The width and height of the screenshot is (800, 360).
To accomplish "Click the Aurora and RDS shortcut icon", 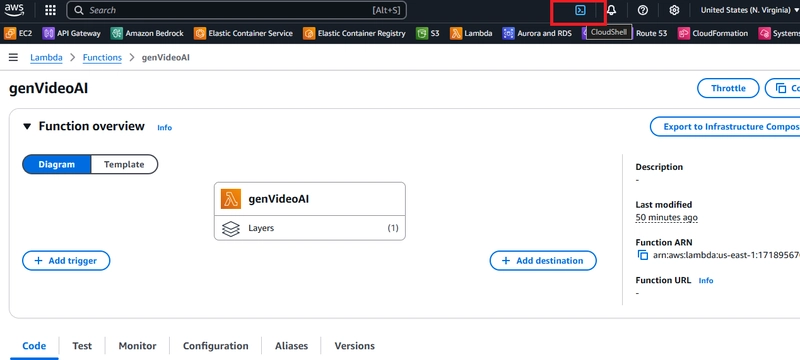I will [x=509, y=33].
